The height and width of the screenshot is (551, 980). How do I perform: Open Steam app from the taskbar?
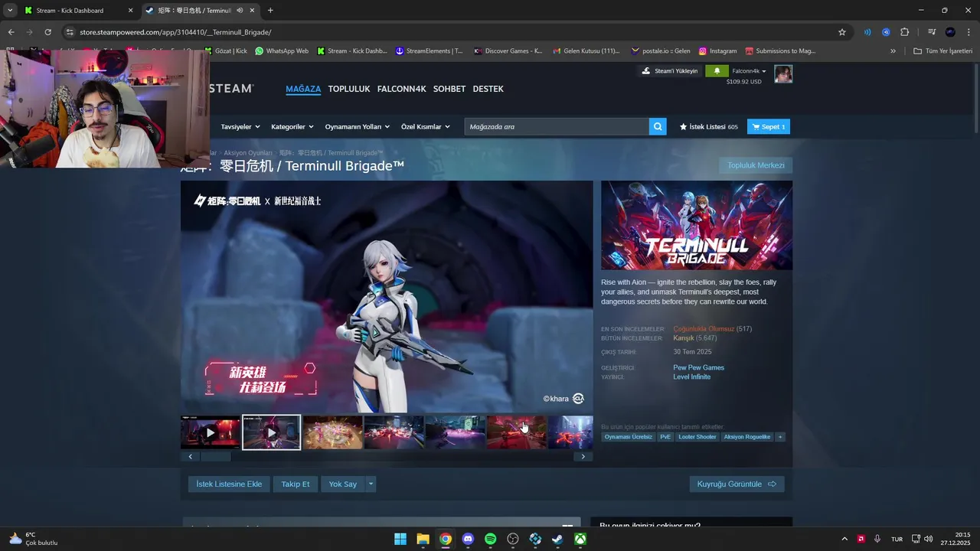pyautogui.click(x=558, y=539)
